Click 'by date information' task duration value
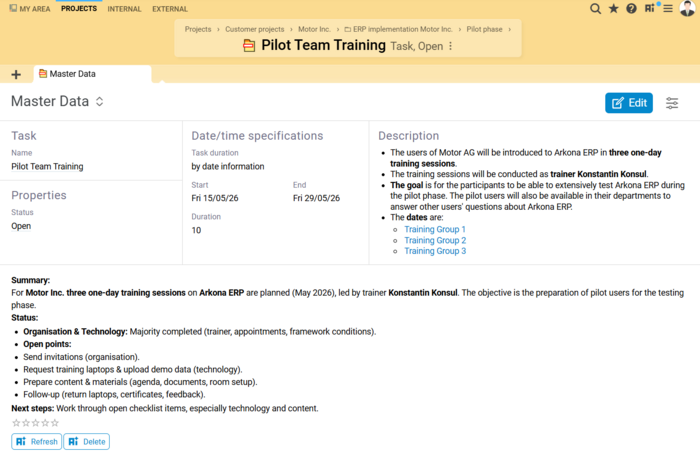Viewport: 700px width, 455px height. click(x=228, y=167)
